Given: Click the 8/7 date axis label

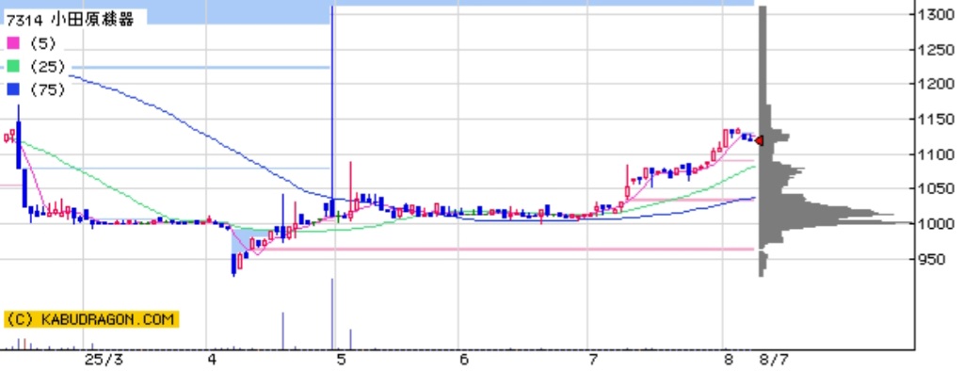Looking at the screenshot, I should (x=774, y=360).
